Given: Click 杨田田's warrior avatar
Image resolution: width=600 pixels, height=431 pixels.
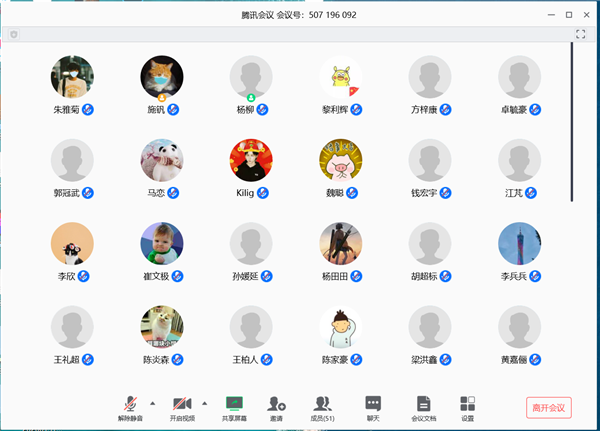Looking at the screenshot, I should point(341,243).
